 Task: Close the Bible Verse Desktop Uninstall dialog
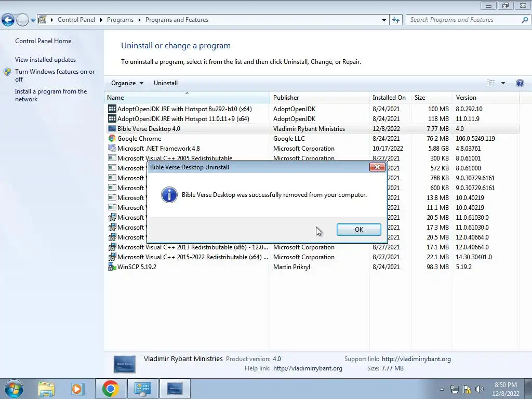[377, 167]
